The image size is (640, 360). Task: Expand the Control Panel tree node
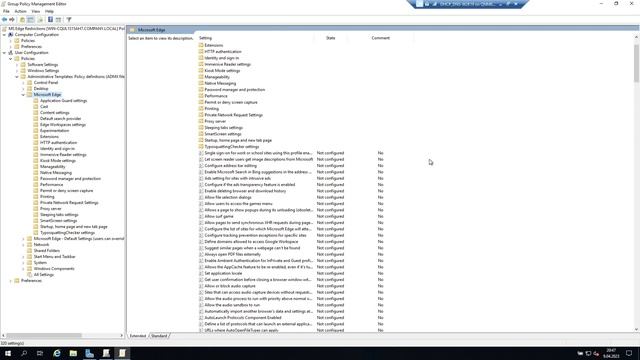pos(23,83)
